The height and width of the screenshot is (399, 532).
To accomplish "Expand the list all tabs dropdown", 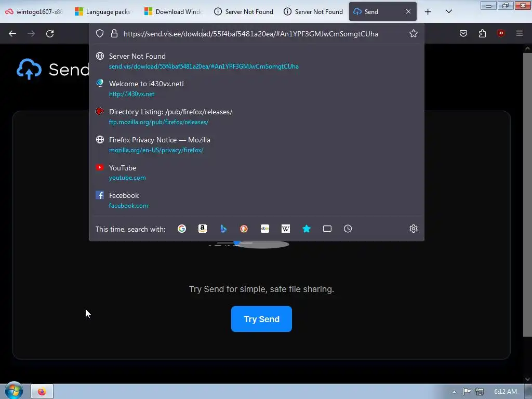I will [x=448, y=11].
